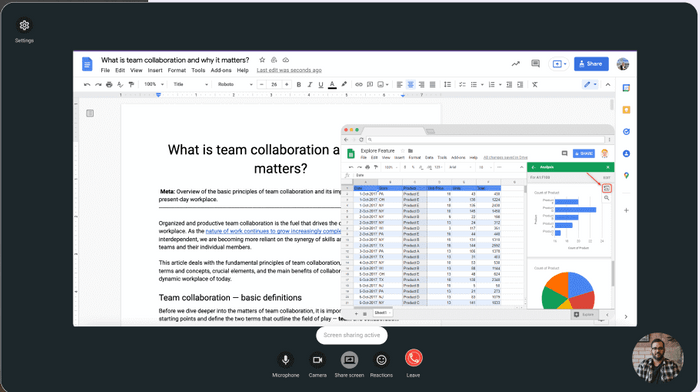Viewport: 700px width, 392px height.
Task: Click the 'Screen sharing active' indicator
Action: [352, 335]
